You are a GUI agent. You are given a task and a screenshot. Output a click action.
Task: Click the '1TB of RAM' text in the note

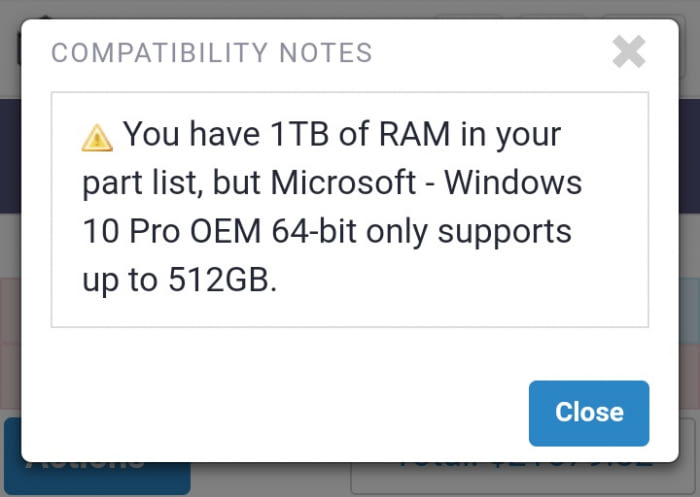[361, 134]
